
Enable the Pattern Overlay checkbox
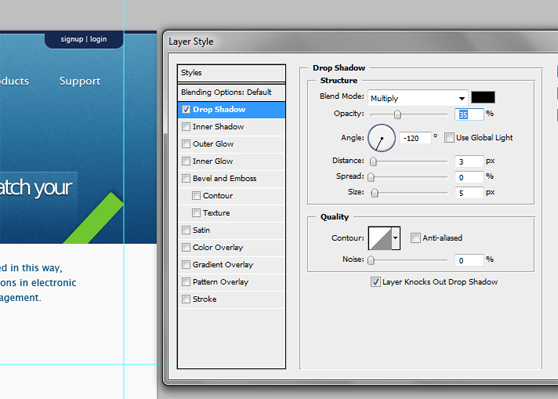[x=186, y=282]
